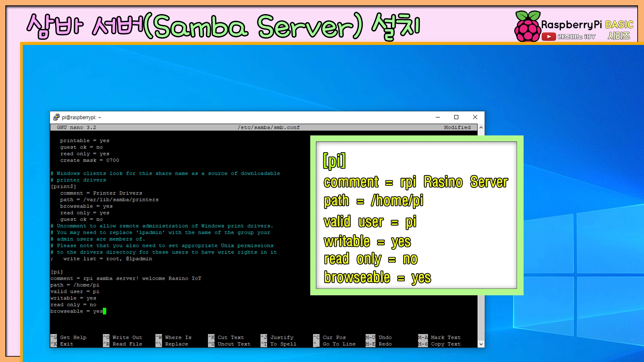This screenshot has height=362, width=644.
Task: Click the ^G Get Help shortcut
Action: 69,337
